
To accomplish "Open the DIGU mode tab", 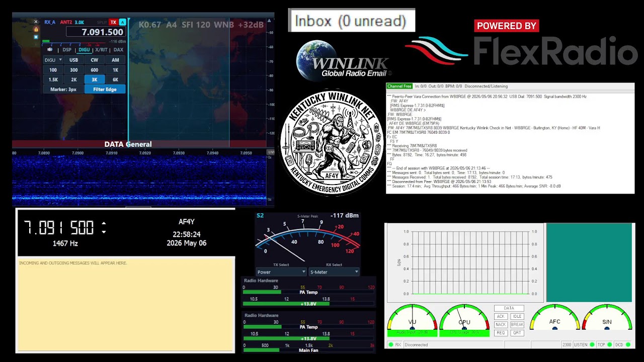I will tap(84, 50).
